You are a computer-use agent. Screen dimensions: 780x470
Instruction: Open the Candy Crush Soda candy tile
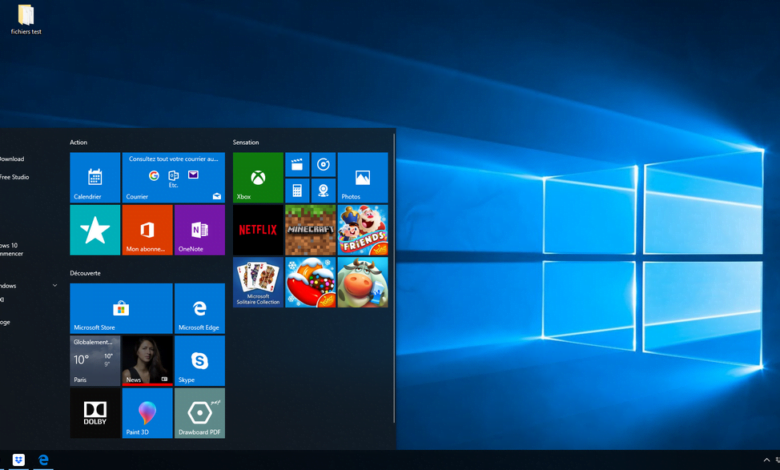[310, 282]
